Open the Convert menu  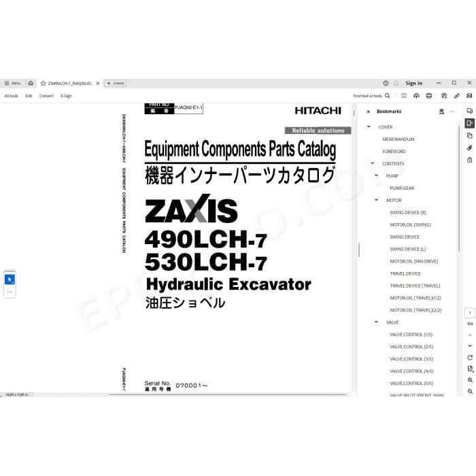46,96
